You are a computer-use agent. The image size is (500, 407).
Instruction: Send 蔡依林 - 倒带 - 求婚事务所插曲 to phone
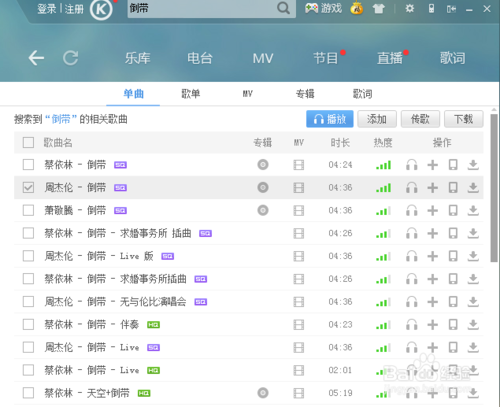(453, 279)
